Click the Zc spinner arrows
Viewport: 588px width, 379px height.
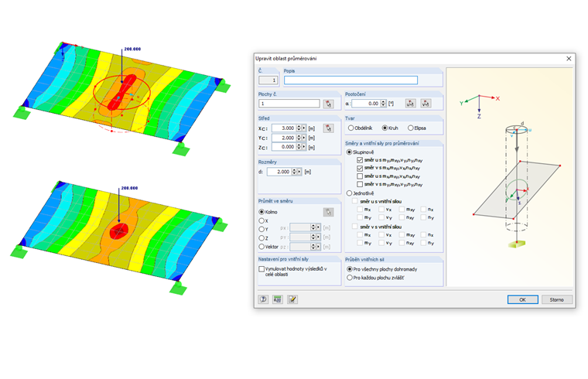point(299,147)
